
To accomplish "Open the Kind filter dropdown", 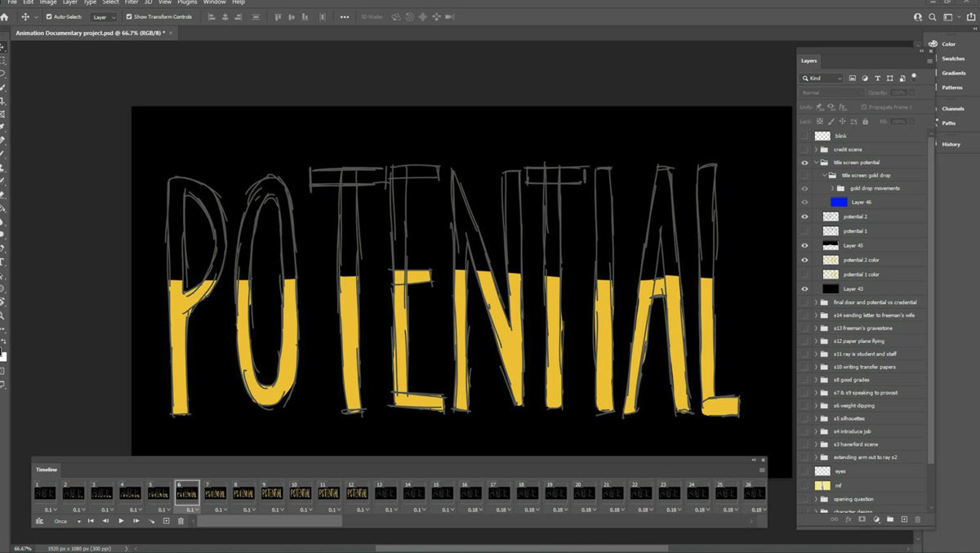I will [822, 78].
